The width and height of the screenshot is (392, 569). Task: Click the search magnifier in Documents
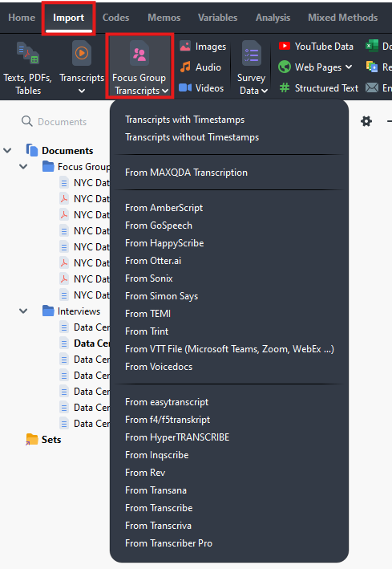26,121
